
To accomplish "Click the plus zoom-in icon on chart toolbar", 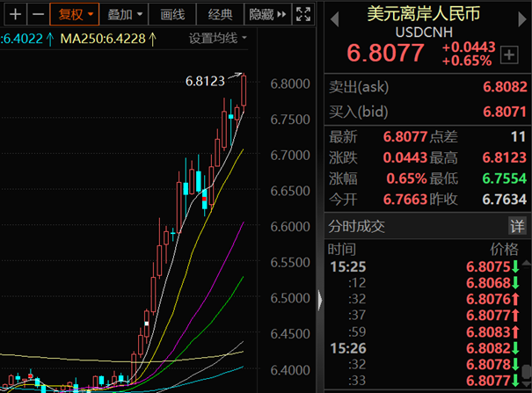I will tap(16, 14).
